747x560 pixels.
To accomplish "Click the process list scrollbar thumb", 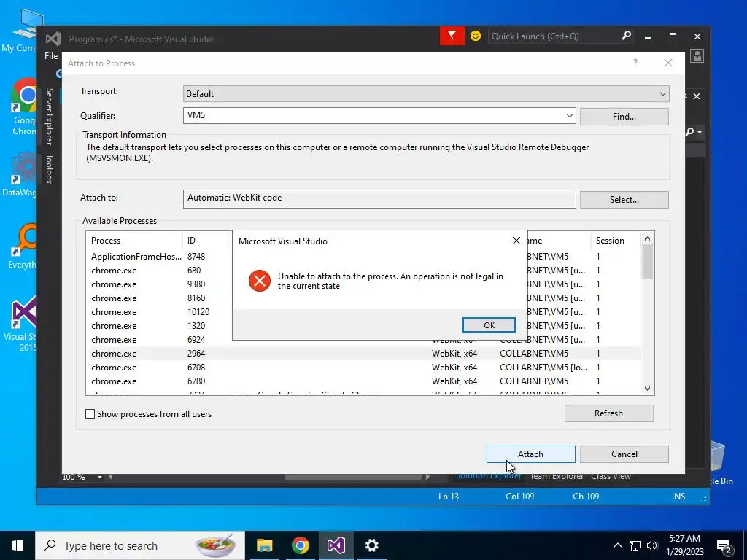I will coord(647,262).
